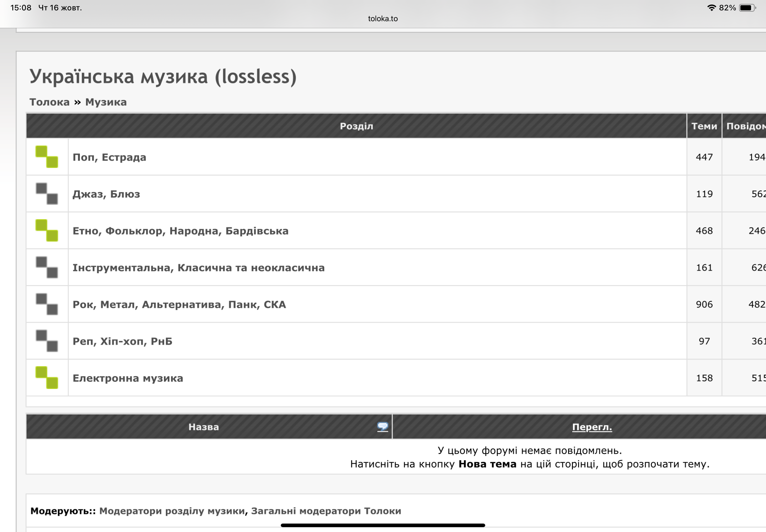Open Етно, Фольклор, Народна, Бардівська section
Screen dimensions: 766x532
[x=180, y=231]
